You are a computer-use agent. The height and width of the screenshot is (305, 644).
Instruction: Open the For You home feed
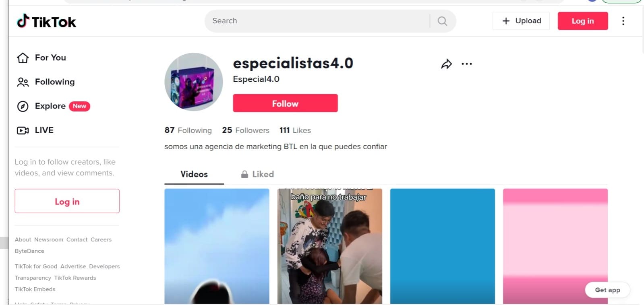41,58
